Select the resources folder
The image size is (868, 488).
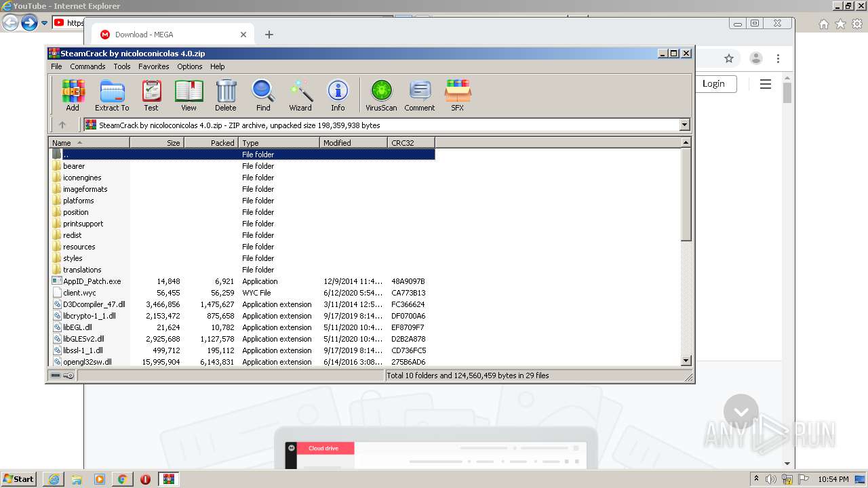coord(79,247)
